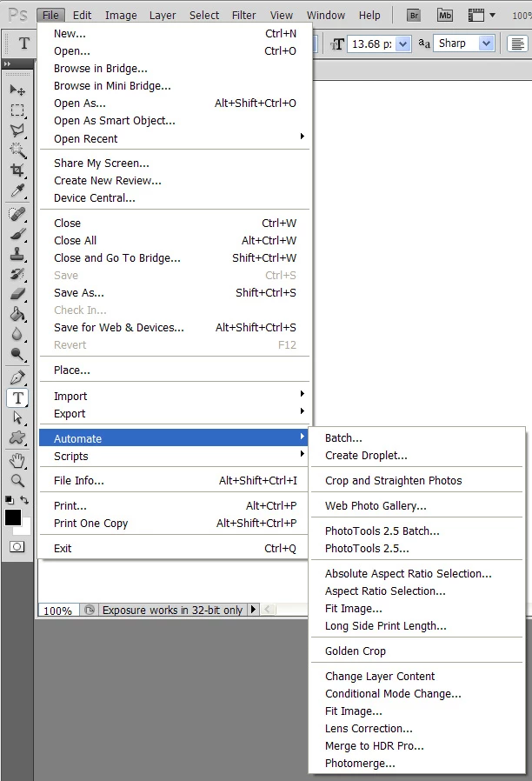Select the Magic Wand tool
This screenshot has height=781, width=532.
[x=17, y=150]
